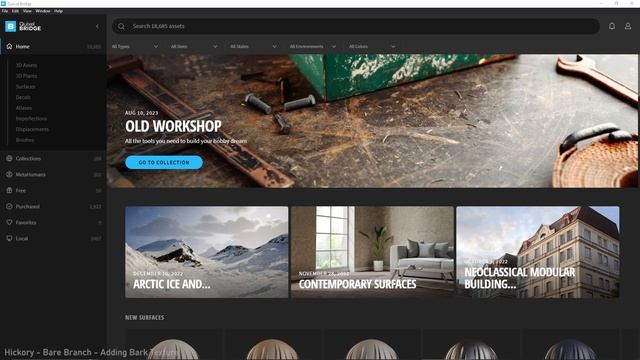Click the Go To Collection button
Screen dimensions: 640x360
[x=164, y=162]
